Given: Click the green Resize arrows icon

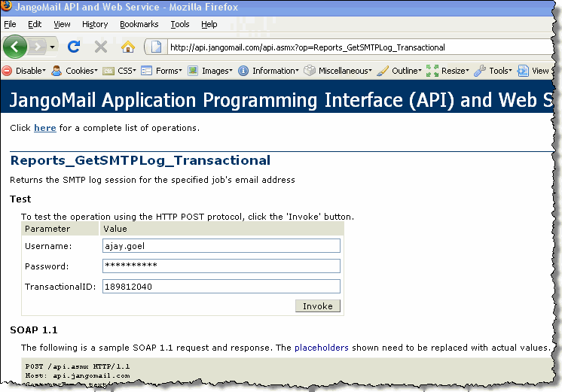Looking at the screenshot, I should coord(432,71).
